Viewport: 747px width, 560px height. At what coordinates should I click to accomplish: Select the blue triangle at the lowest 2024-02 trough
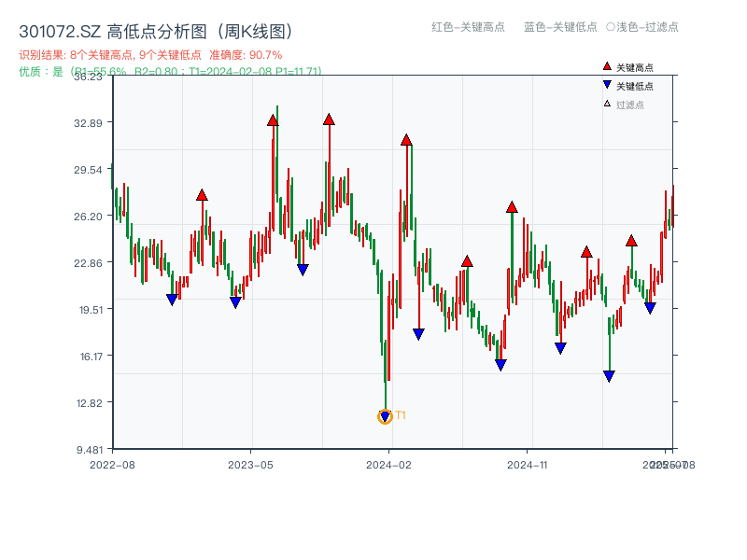point(384,413)
